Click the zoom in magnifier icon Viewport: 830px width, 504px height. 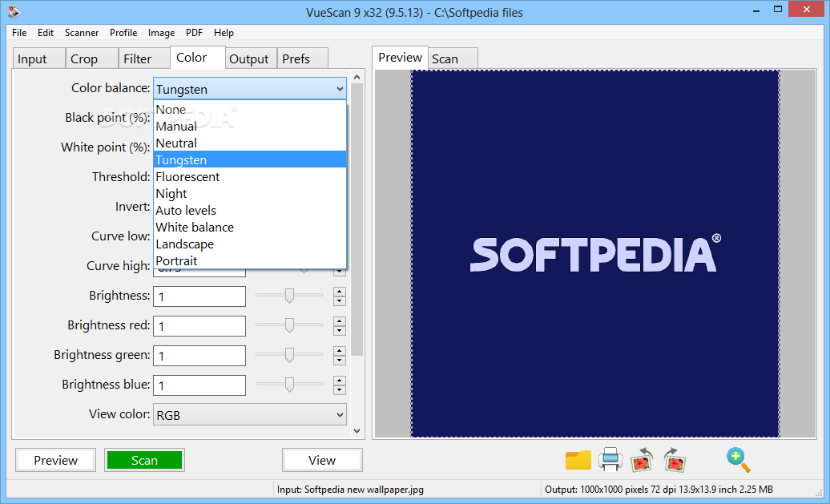coord(739,460)
